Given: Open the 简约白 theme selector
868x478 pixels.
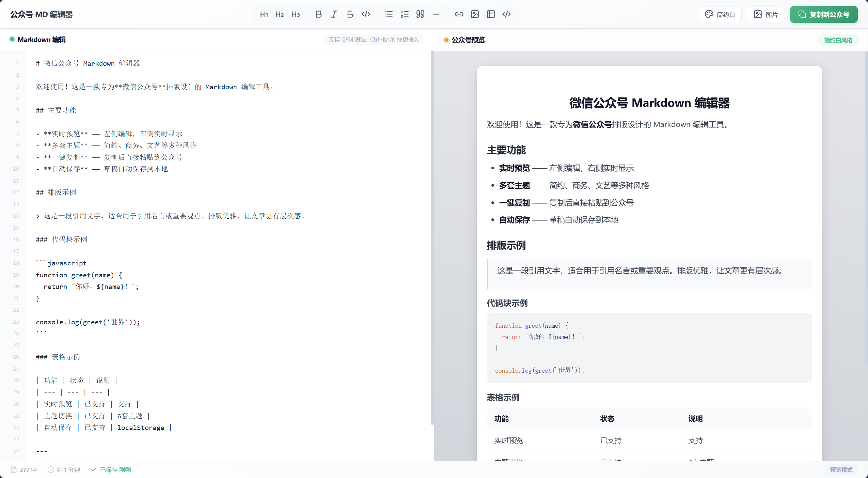Looking at the screenshot, I should 720,14.
